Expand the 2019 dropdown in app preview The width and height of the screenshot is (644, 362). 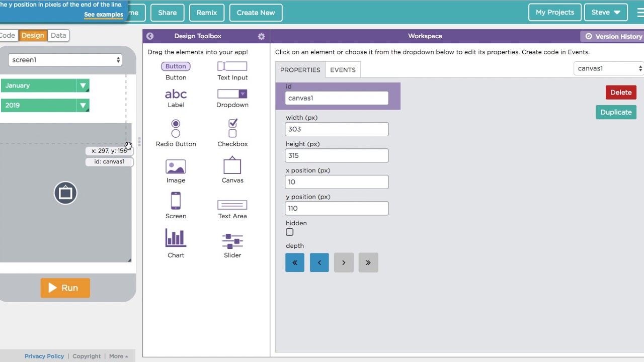(x=83, y=106)
